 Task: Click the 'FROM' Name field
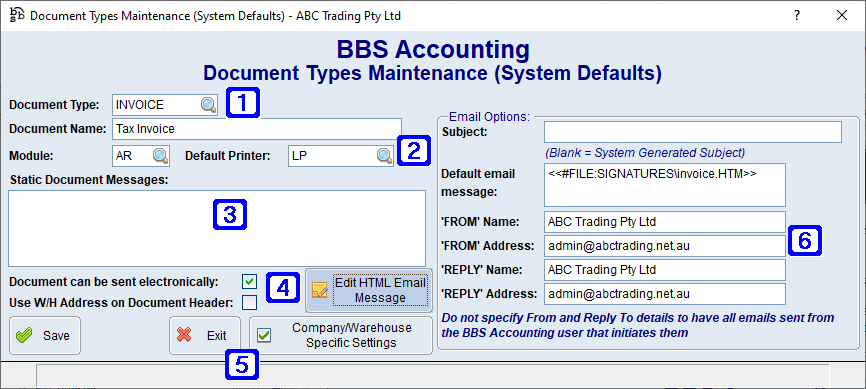coord(664,222)
